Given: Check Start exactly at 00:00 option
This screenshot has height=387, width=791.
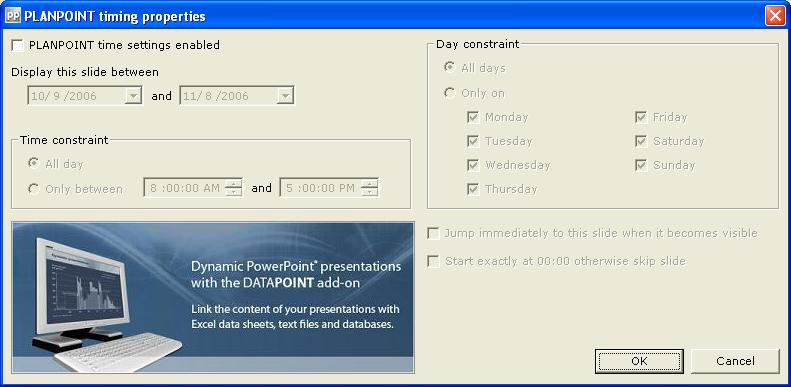Looking at the screenshot, I should pyautogui.click(x=433, y=261).
